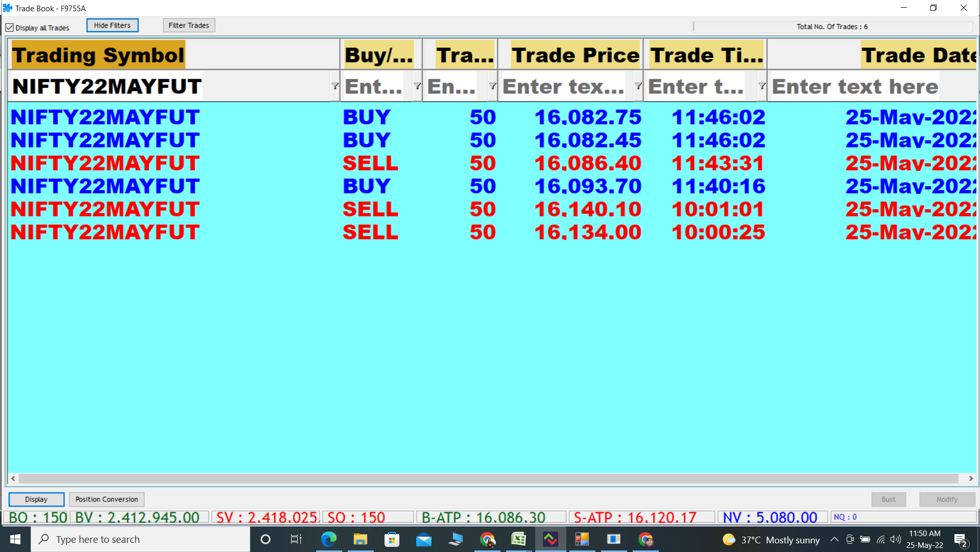
Task: Click the horizontal scrollbar right arrow
Action: point(971,478)
